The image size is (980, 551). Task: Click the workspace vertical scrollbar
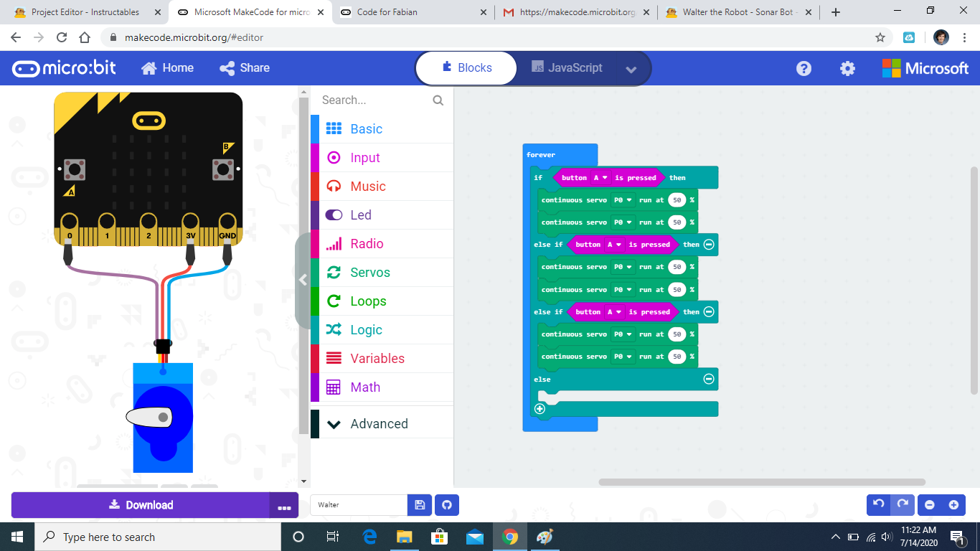[x=974, y=280]
